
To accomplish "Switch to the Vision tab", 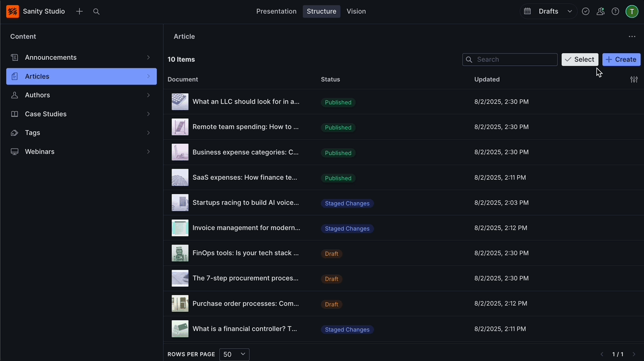I will click(x=356, y=11).
